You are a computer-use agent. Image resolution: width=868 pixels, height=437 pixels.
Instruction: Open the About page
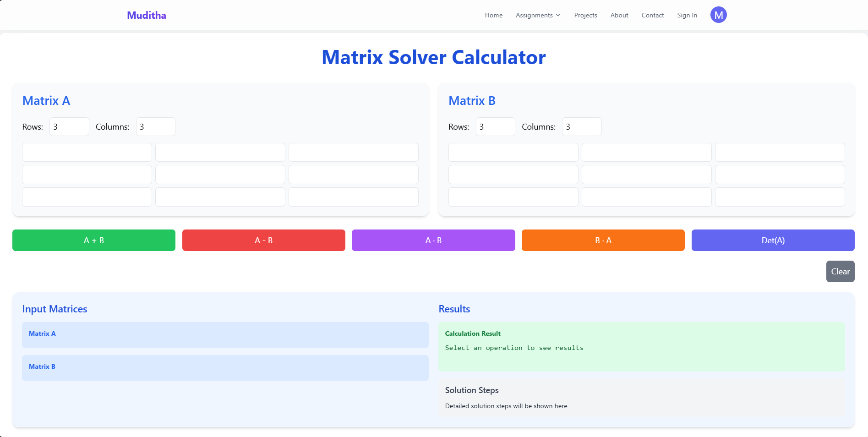(619, 15)
